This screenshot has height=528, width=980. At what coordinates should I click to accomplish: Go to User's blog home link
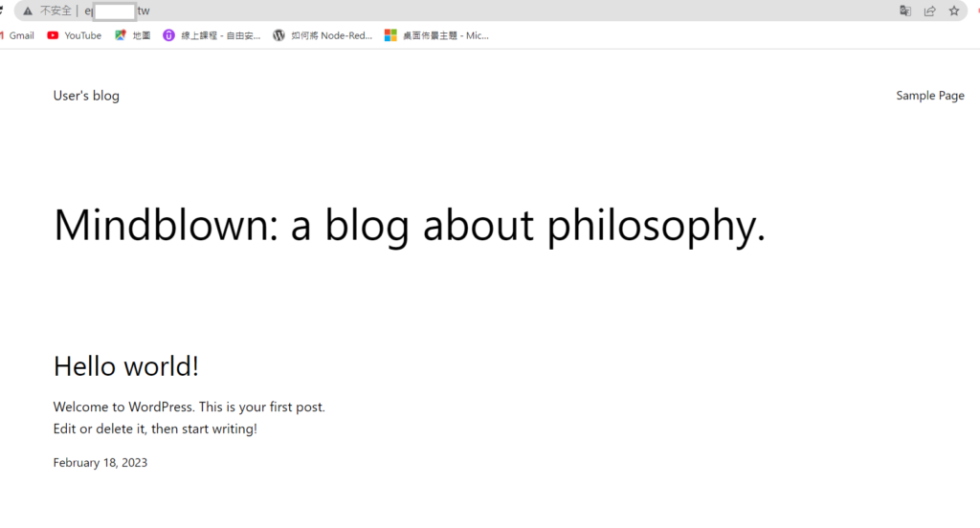(x=86, y=96)
